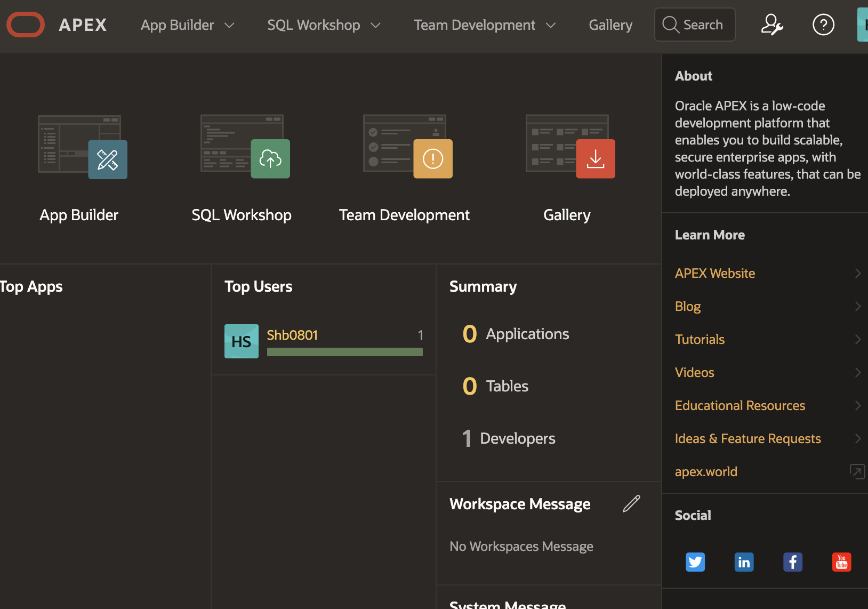
Task: Click the Top Apps heading
Action: click(x=31, y=286)
